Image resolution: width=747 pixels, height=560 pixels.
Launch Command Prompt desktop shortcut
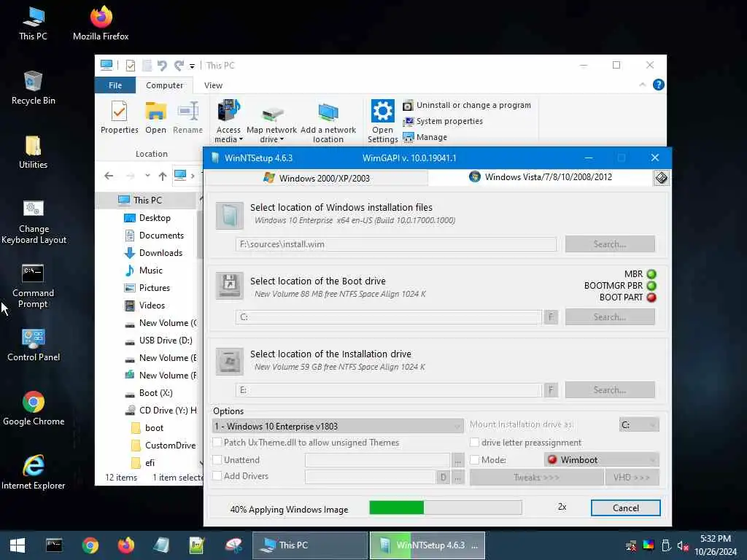click(x=33, y=286)
